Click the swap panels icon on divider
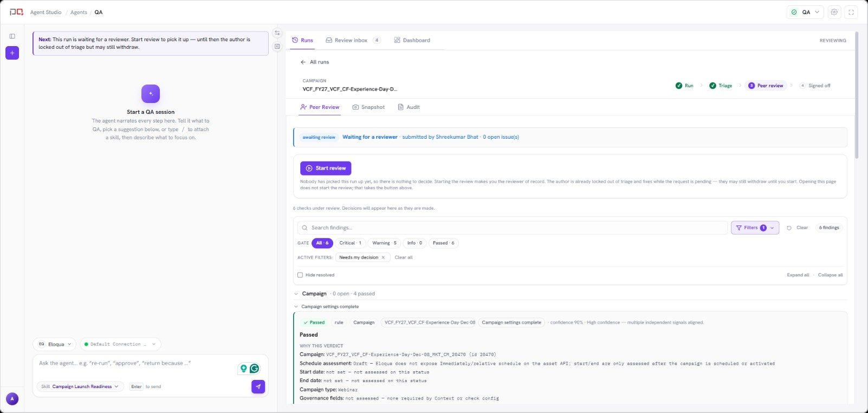Image resolution: width=868 pixels, height=413 pixels. 277,33
